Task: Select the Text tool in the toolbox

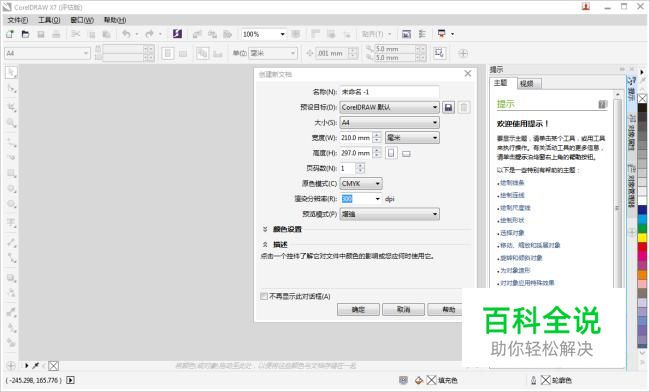Action: pyautogui.click(x=11, y=223)
